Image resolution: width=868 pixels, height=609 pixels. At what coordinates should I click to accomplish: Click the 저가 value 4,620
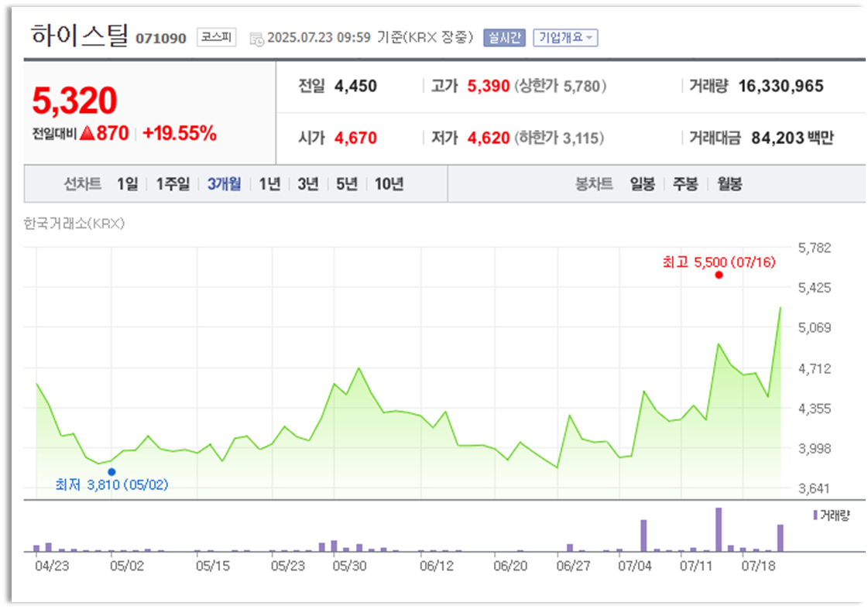(489, 137)
